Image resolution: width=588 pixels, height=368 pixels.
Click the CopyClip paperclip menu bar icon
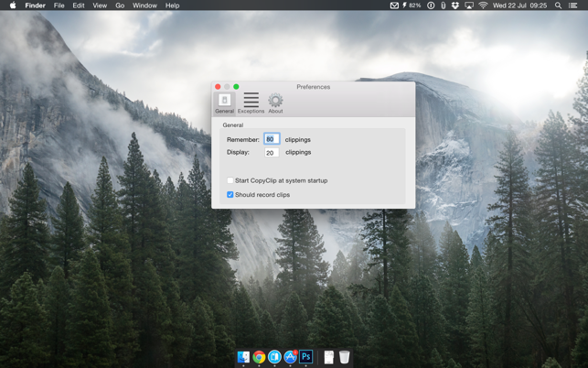[x=444, y=5]
